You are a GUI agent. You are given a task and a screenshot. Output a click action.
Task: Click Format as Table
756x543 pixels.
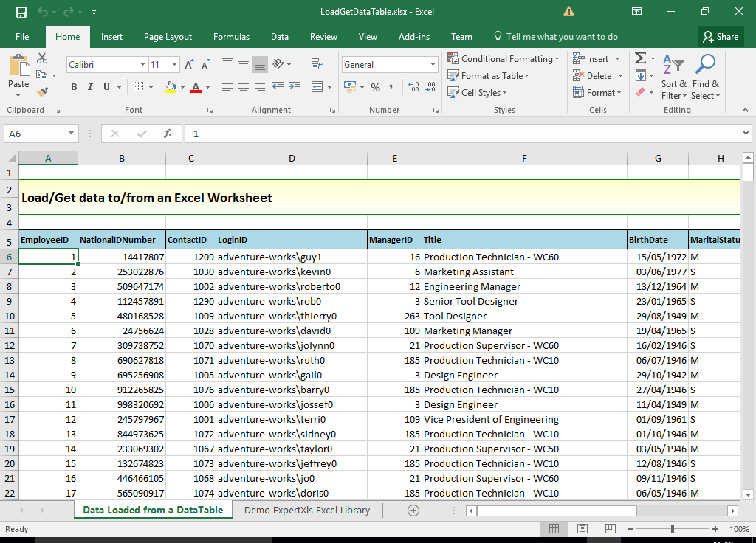click(489, 75)
